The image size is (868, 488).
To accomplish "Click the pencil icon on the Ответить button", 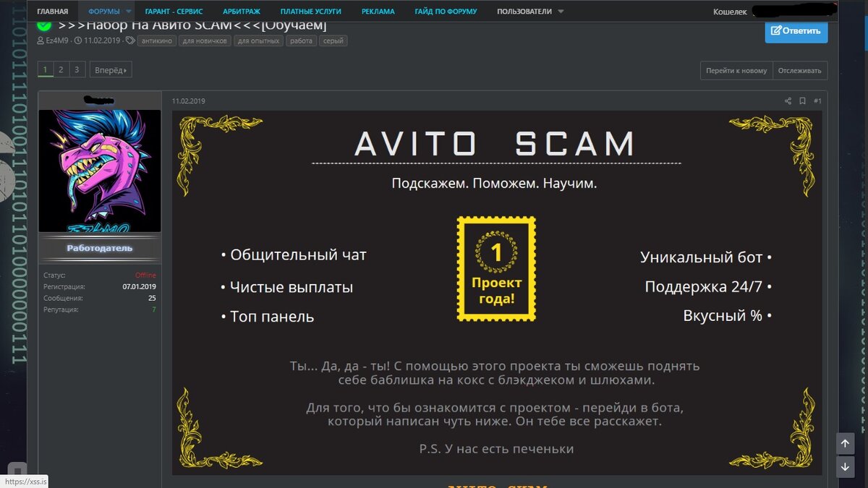I will click(x=776, y=31).
